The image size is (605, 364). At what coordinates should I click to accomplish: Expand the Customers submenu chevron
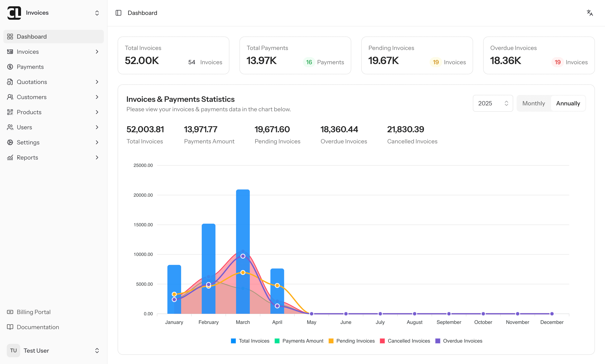(x=97, y=97)
